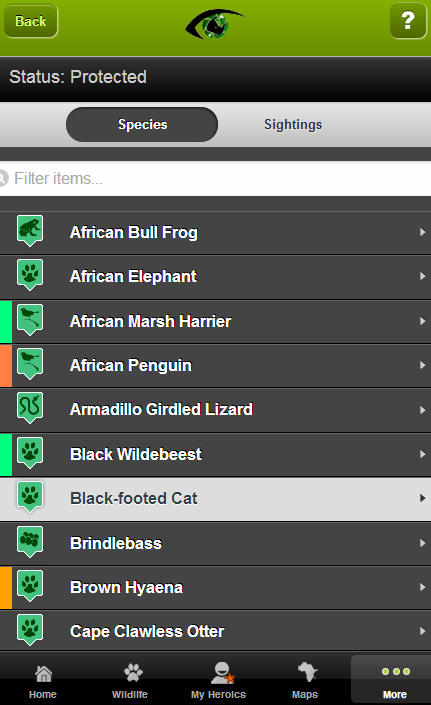Tap the fish icon beside Brindlebass
431x705 pixels.
[x=30, y=541]
